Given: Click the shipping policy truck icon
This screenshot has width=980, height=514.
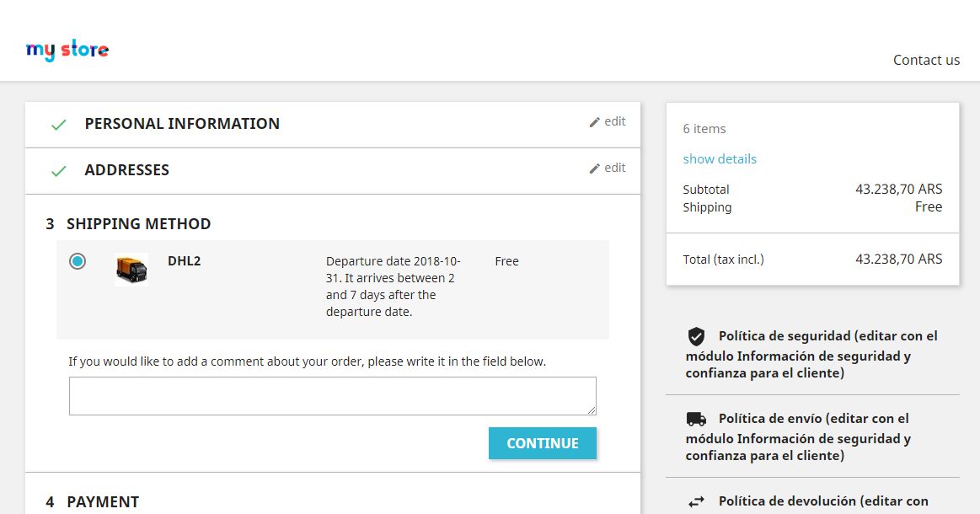Looking at the screenshot, I should pos(696,419).
